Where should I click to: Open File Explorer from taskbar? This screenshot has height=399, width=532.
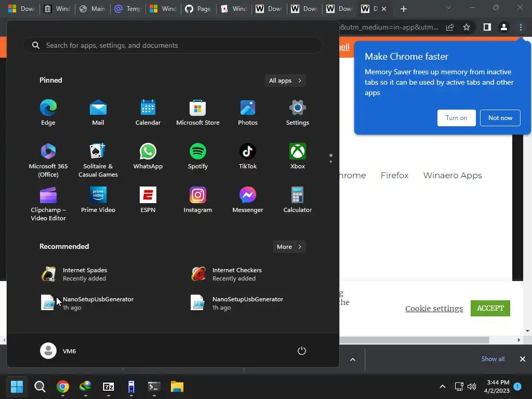(177, 387)
